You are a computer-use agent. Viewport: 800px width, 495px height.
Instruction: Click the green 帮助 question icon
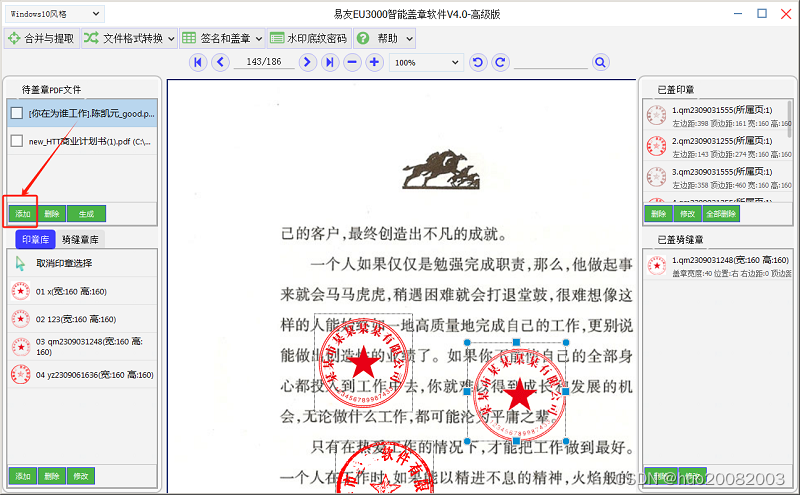(x=363, y=38)
